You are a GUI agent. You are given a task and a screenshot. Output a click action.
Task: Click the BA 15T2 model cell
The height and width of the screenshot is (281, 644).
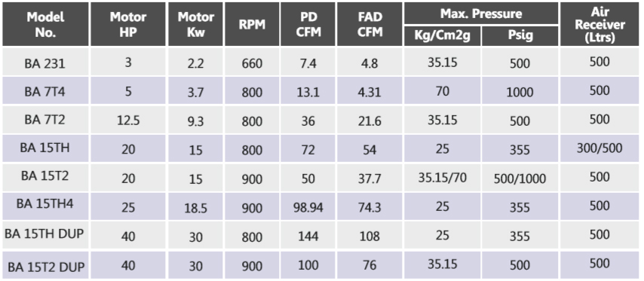pos(45,177)
